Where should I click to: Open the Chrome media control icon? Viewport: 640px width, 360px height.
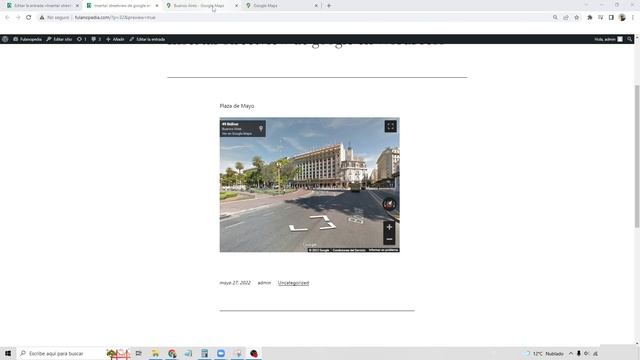click(x=600, y=18)
